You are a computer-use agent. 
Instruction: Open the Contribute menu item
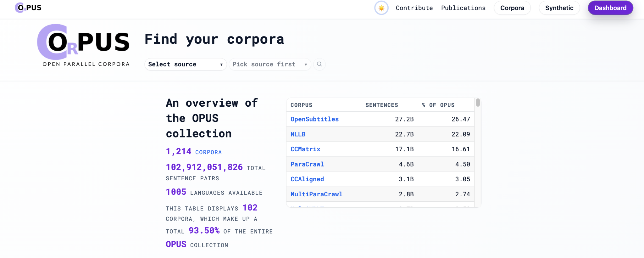(414, 8)
